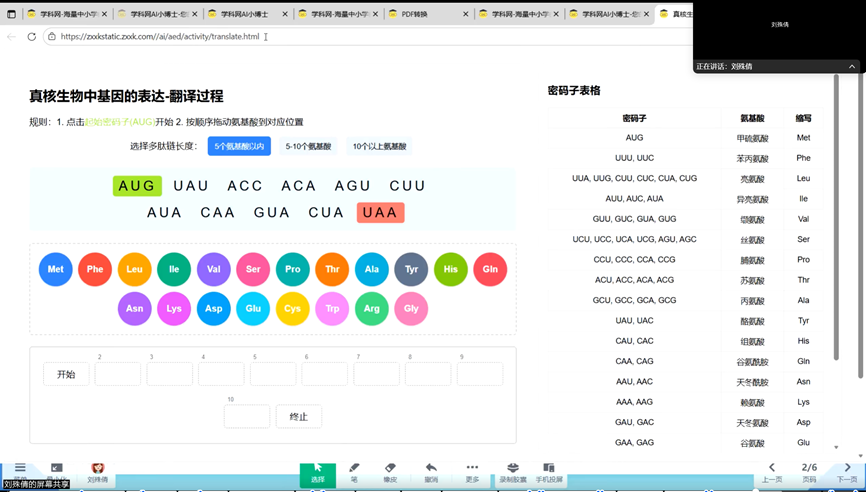
Task: Choose the eraser tool 橡皮
Action: [390, 472]
